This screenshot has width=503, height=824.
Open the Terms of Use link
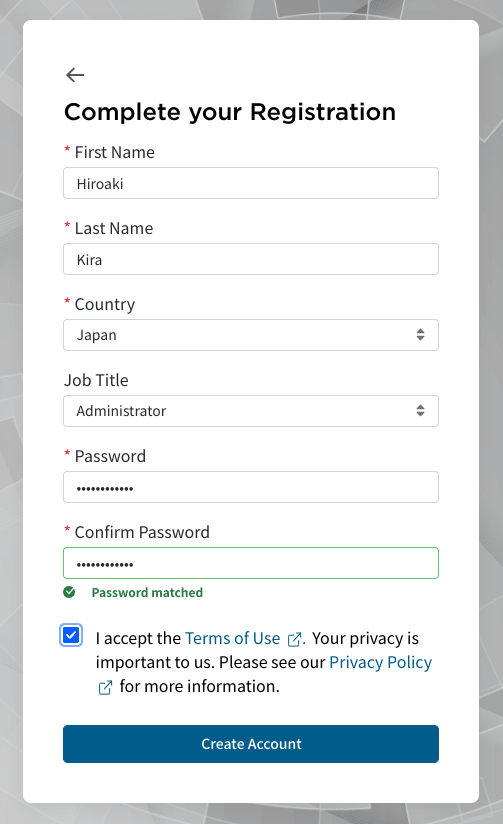(x=232, y=638)
